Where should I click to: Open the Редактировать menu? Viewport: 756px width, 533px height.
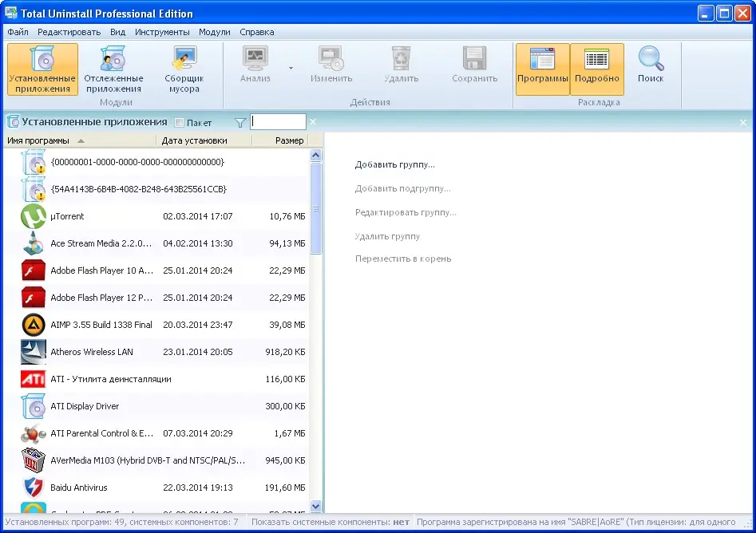tap(69, 32)
